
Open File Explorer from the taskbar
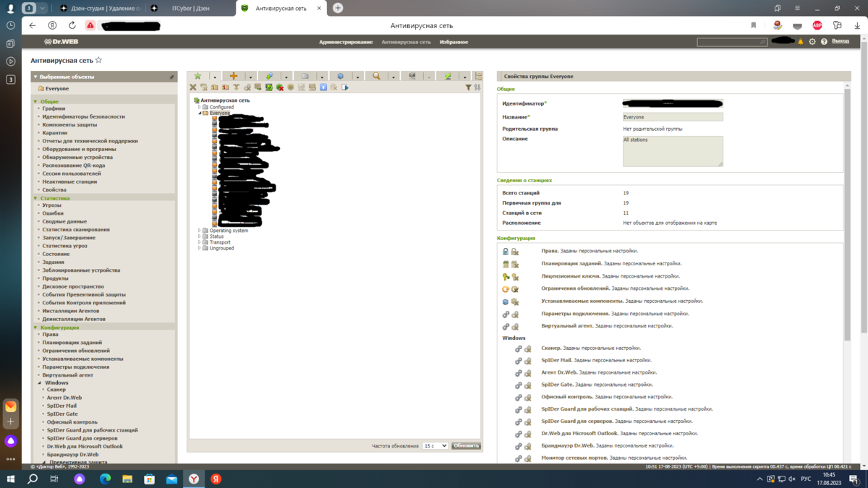(x=127, y=479)
